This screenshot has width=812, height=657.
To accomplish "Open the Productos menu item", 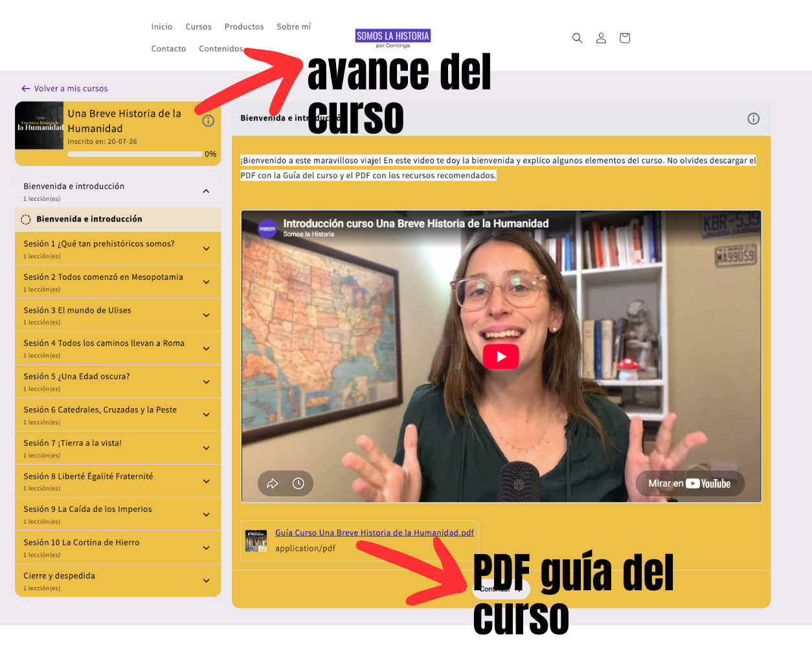I will coord(244,27).
